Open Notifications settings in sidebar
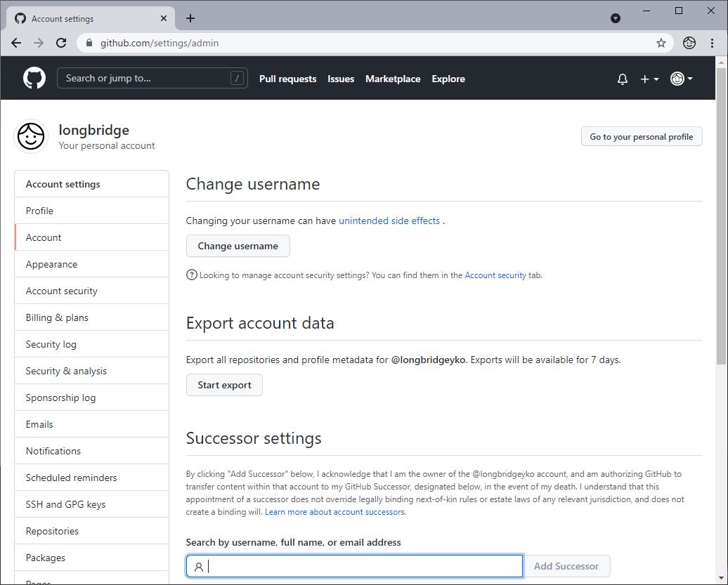 tap(92, 451)
